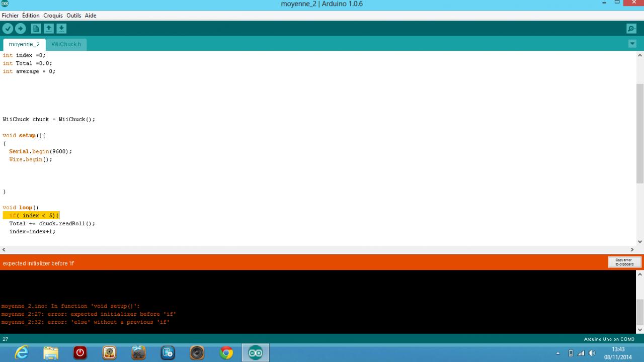Open the DOC folder app in taskbar
This screenshot has height=362, width=644.
[138, 353]
